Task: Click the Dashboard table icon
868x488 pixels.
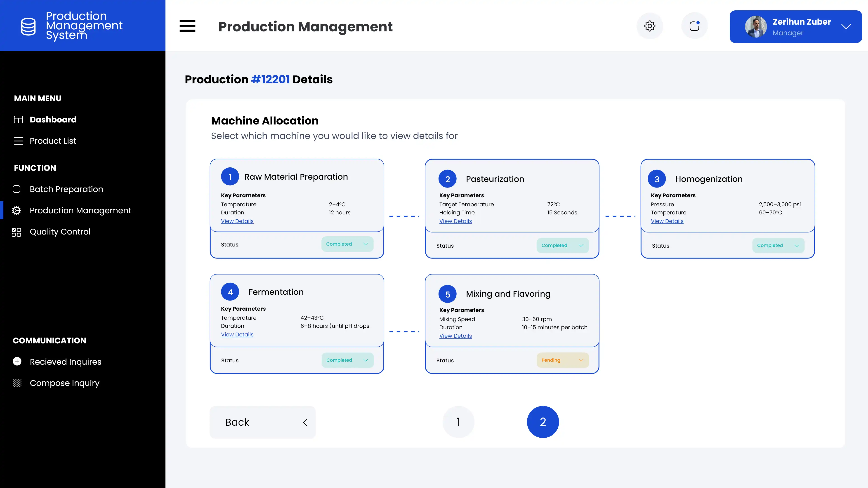Action: coord(18,120)
